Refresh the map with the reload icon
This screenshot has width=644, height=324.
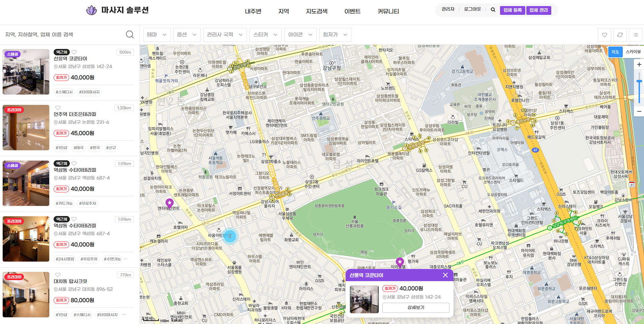(x=620, y=35)
